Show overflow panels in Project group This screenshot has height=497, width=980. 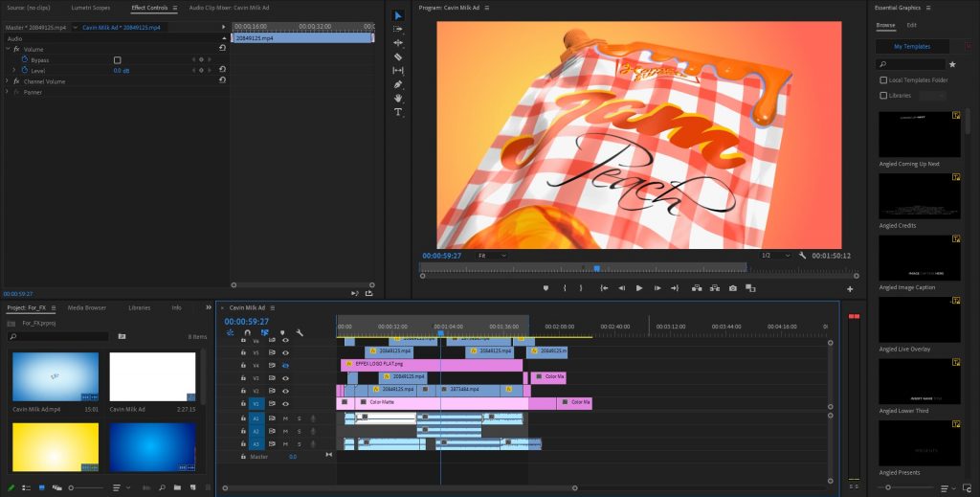tap(208, 307)
